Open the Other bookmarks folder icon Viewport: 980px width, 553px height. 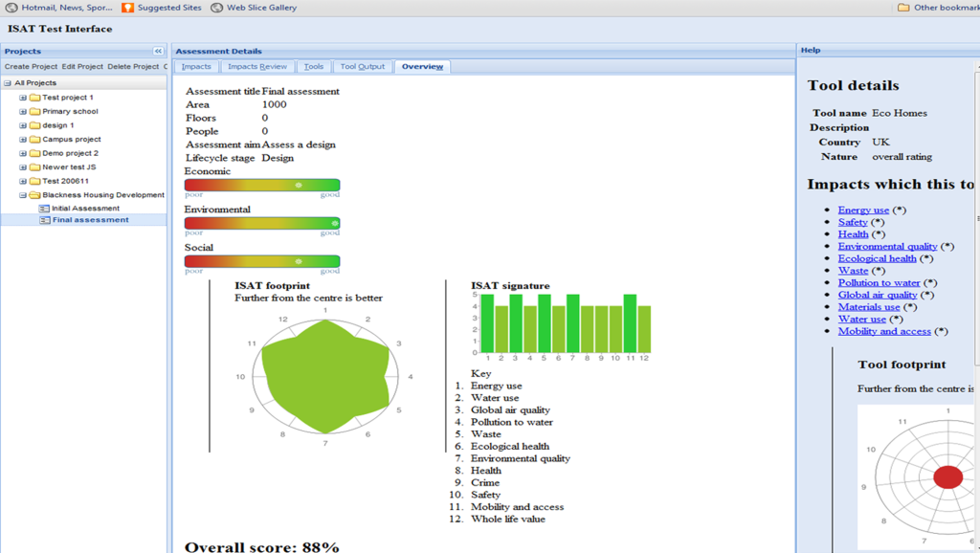pos(903,8)
